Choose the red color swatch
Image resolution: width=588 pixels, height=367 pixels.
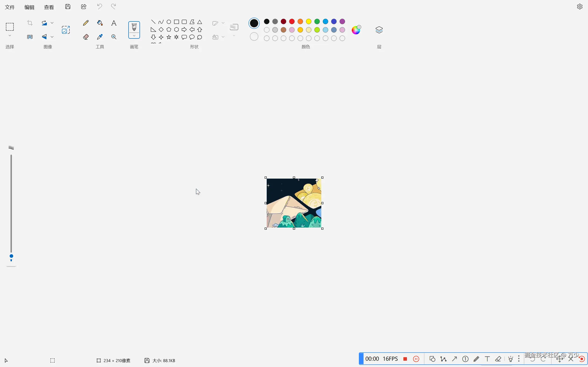click(292, 22)
